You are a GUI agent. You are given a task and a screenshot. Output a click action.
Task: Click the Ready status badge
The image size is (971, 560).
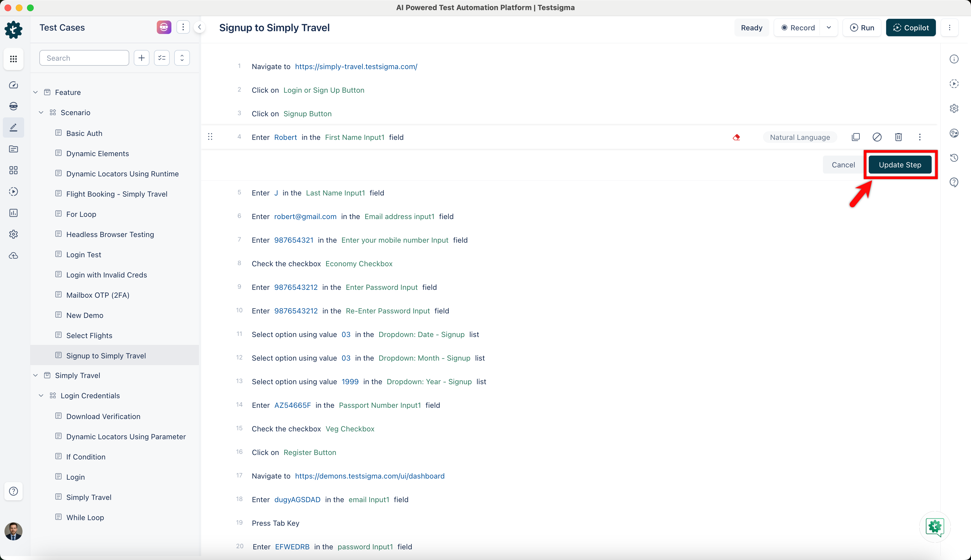pyautogui.click(x=751, y=28)
